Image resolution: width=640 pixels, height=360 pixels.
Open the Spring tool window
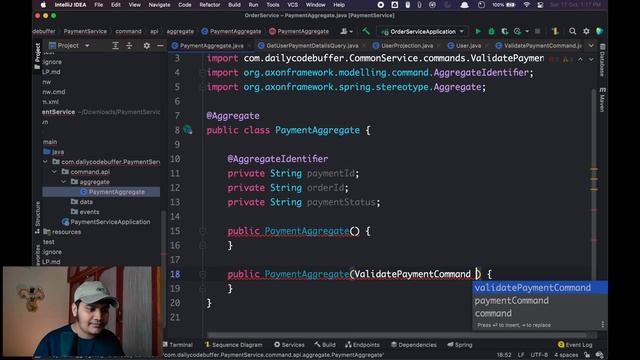point(460,345)
